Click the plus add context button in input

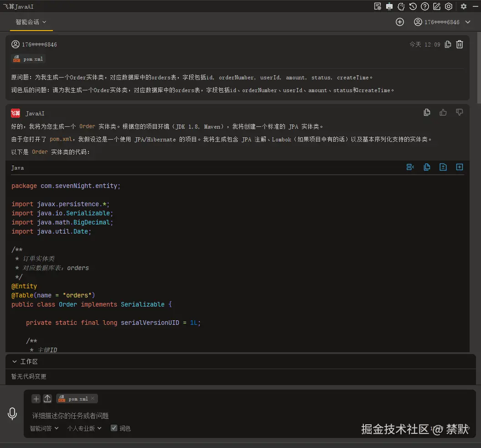[36, 399]
